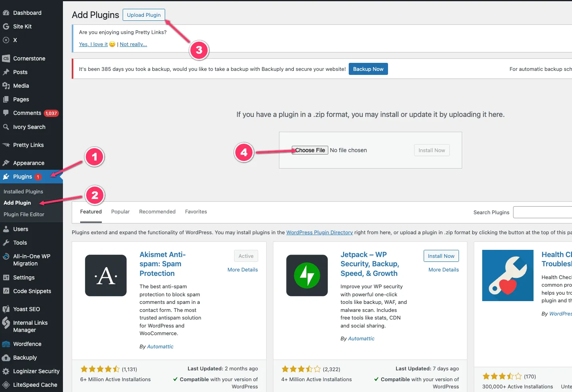Click the Upload Plugin button

coord(144,15)
